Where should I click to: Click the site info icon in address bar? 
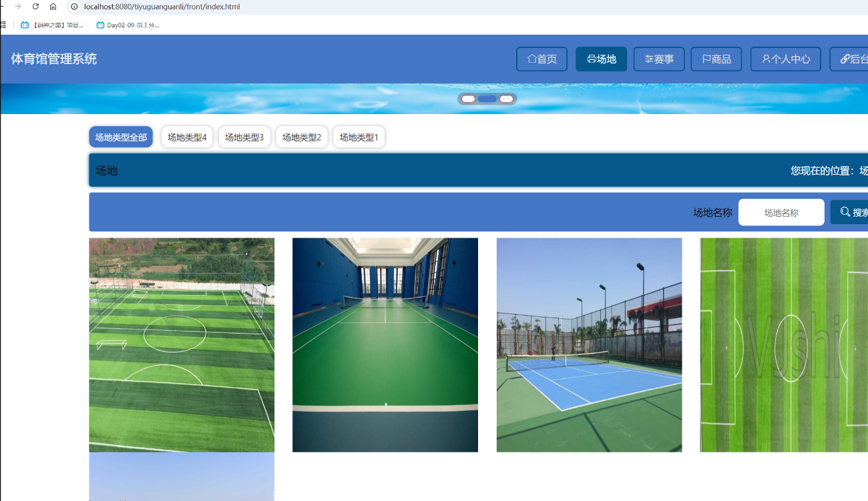click(x=74, y=7)
